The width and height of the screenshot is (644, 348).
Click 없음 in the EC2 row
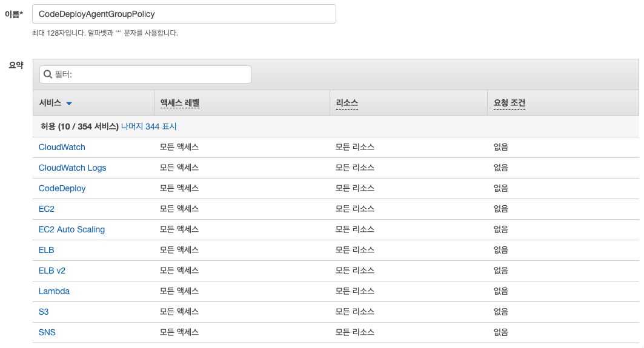coord(501,208)
